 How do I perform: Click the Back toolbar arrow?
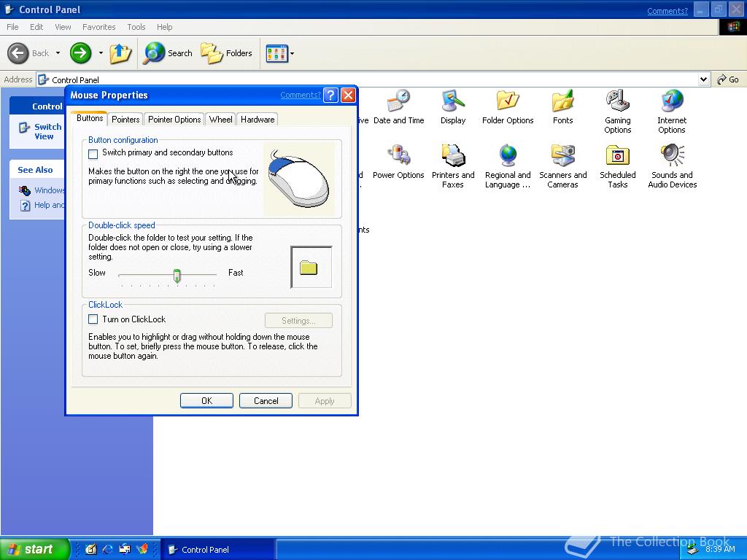pos(18,53)
